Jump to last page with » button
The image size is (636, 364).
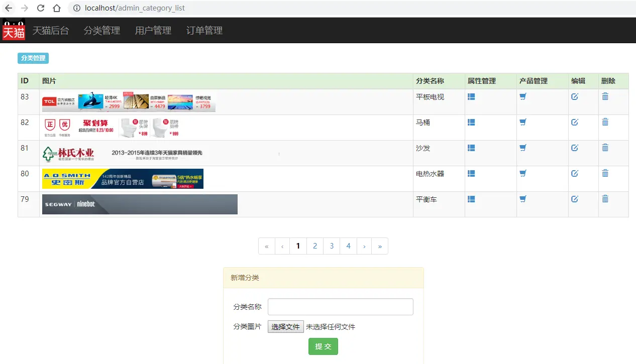pos(380,246)
